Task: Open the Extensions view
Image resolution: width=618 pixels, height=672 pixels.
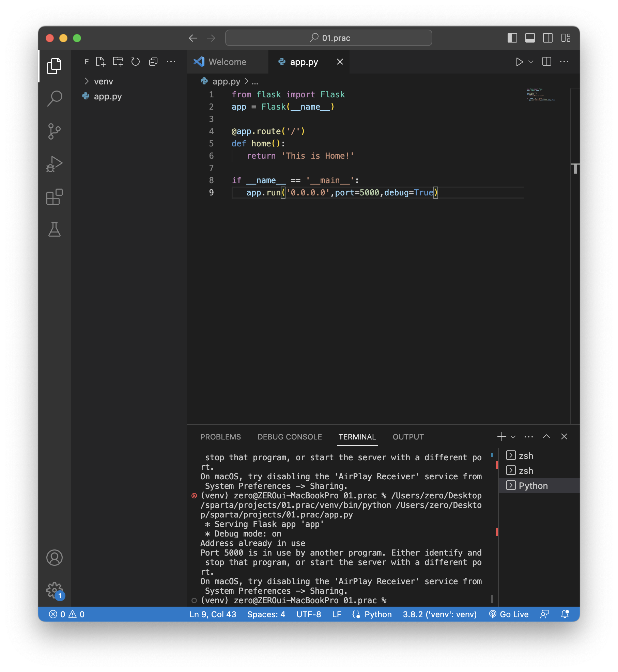Action: [54, 197]
